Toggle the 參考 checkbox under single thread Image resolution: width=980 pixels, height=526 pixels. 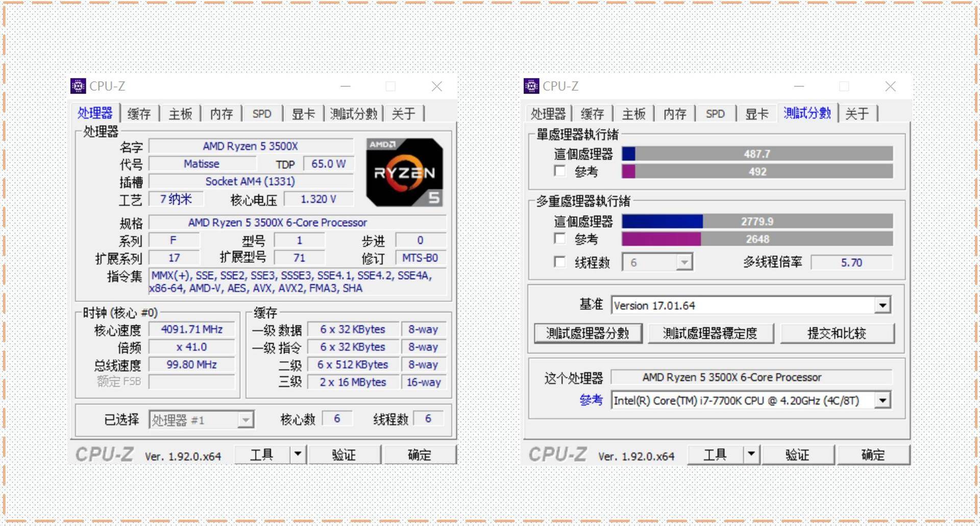click(560, 171)
